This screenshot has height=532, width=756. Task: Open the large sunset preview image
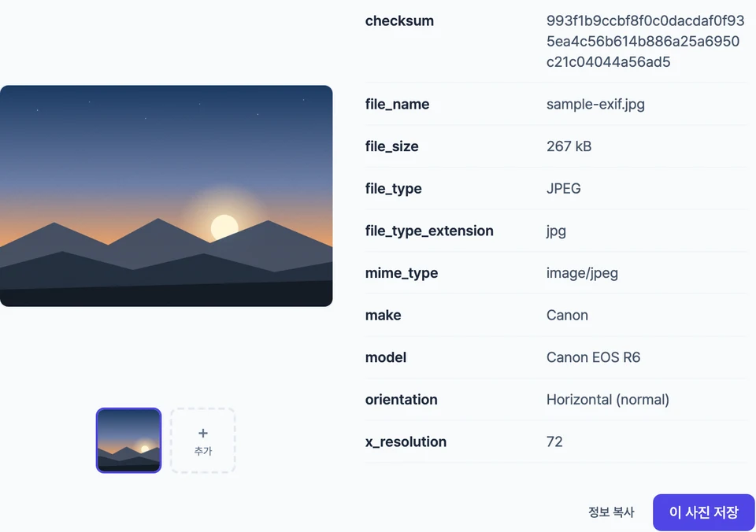[x=166, y=196]
